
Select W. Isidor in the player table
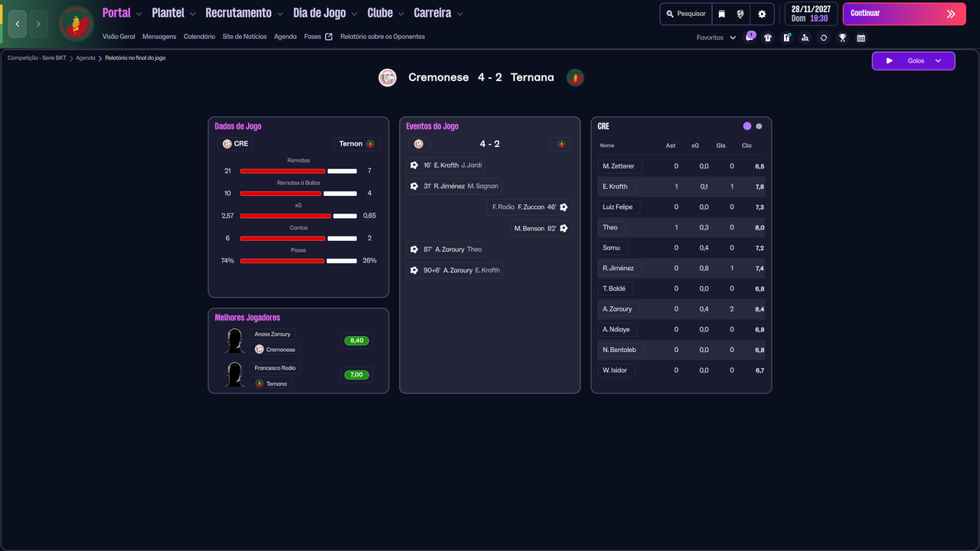click(x=615, y=370)
